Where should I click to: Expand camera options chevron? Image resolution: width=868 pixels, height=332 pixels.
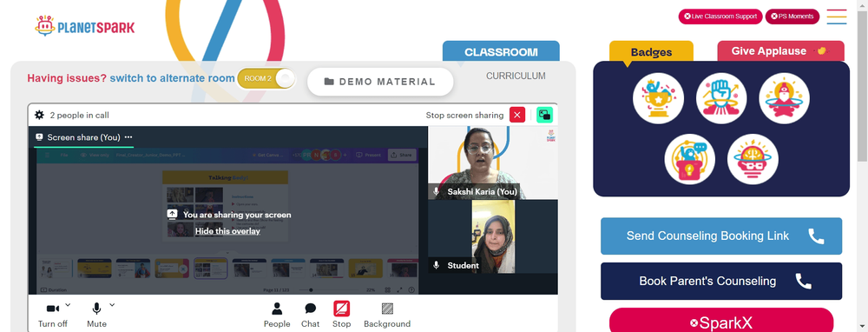[x=68, y=304]
